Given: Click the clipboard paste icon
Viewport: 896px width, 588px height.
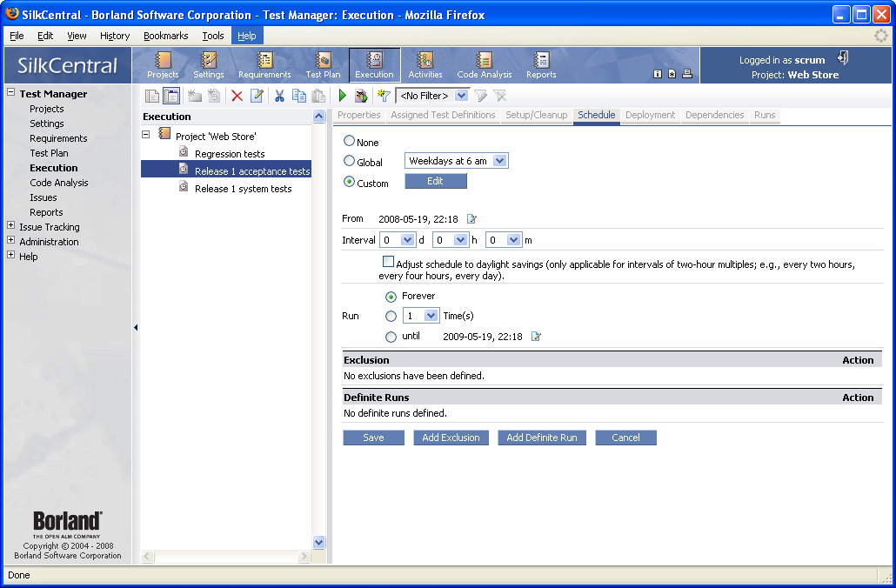Looking at the screenshot, I should tap(319, 96).
